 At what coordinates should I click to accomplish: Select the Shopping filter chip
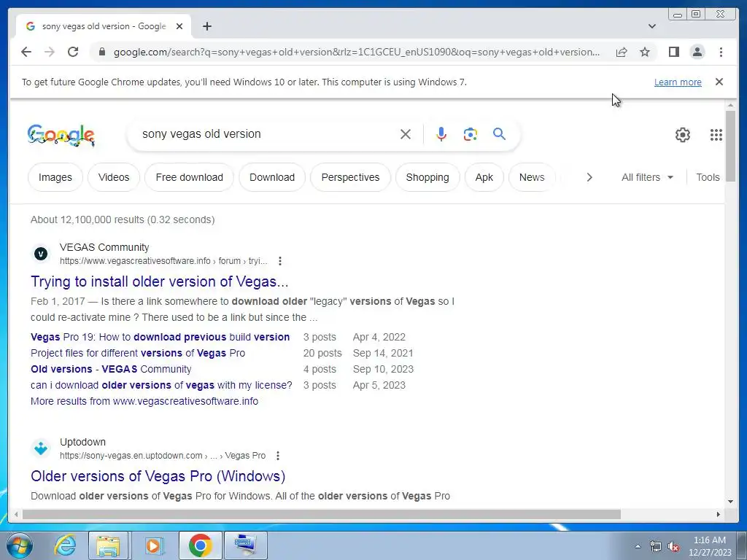(x=427, y=177)
